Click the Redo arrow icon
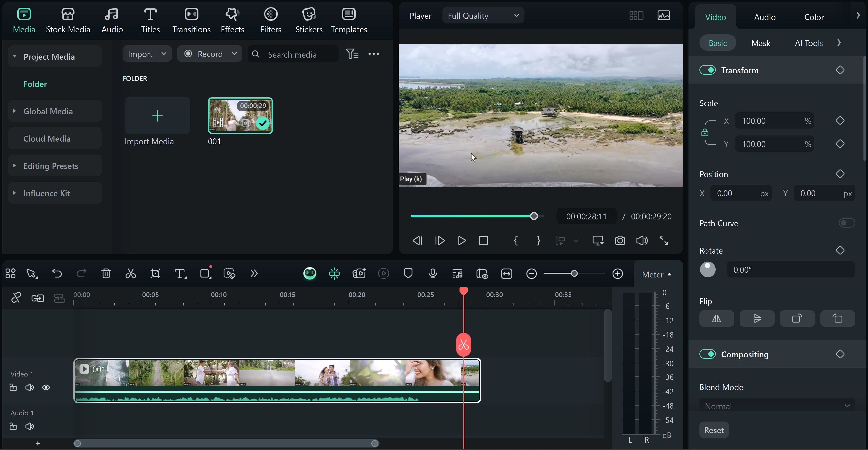Image resolution: width=868 pixels, height=450 pixels. click(x=81, y=273)
